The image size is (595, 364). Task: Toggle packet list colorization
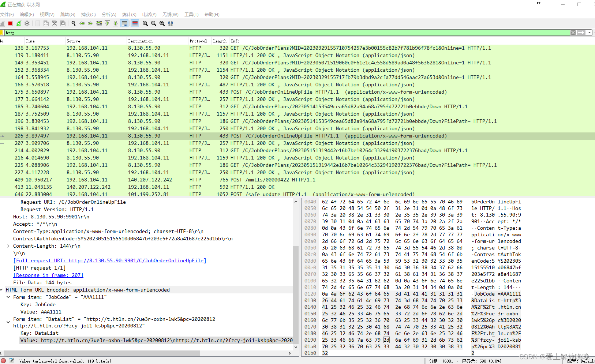pos(135,23)
